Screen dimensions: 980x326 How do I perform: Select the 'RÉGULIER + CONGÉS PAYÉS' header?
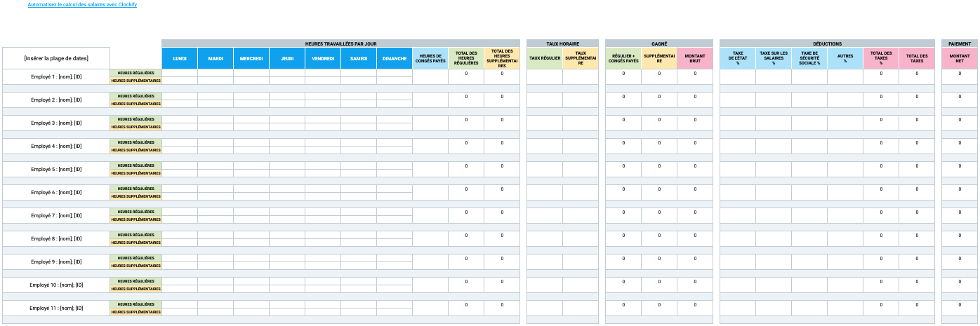[623, 58]
